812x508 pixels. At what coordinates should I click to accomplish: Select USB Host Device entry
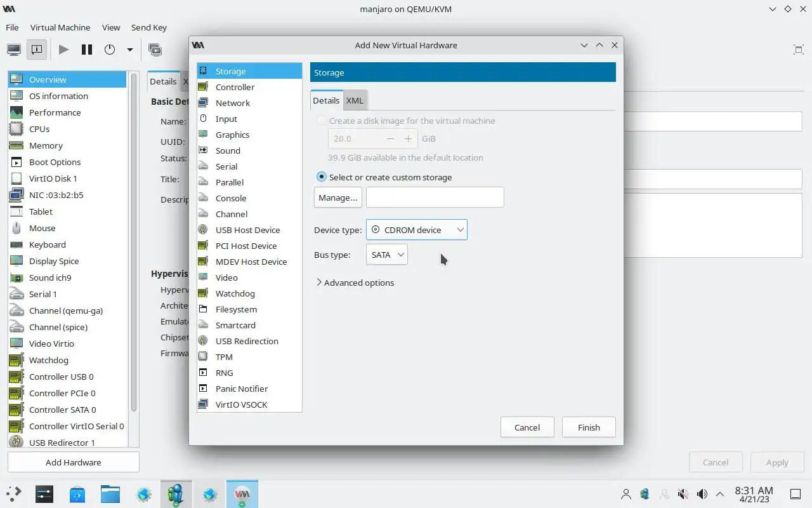point(249,230)
